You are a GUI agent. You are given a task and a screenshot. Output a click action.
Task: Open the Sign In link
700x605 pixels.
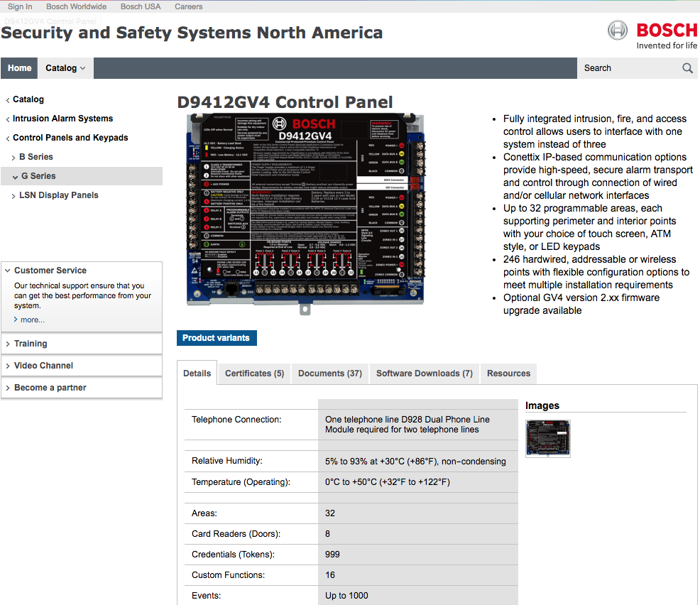pos(20,6)
